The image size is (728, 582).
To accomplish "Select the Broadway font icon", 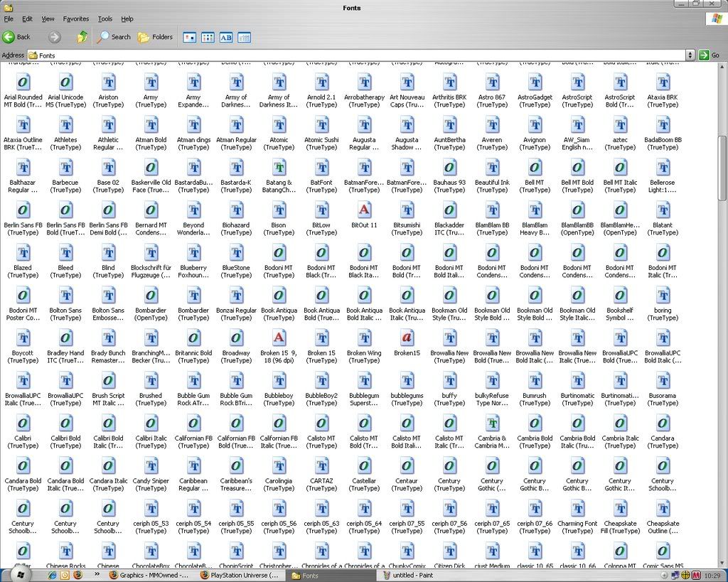I will (x=236, y=338).
